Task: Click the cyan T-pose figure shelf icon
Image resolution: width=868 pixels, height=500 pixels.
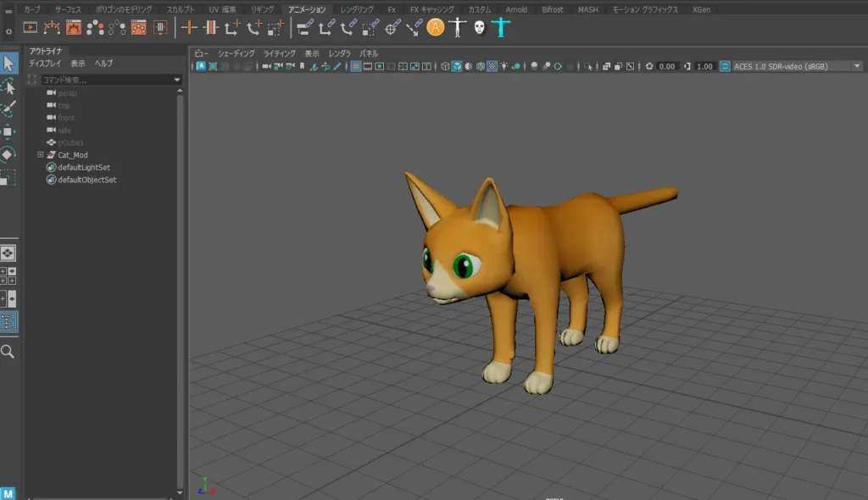Action: point(501,27)
